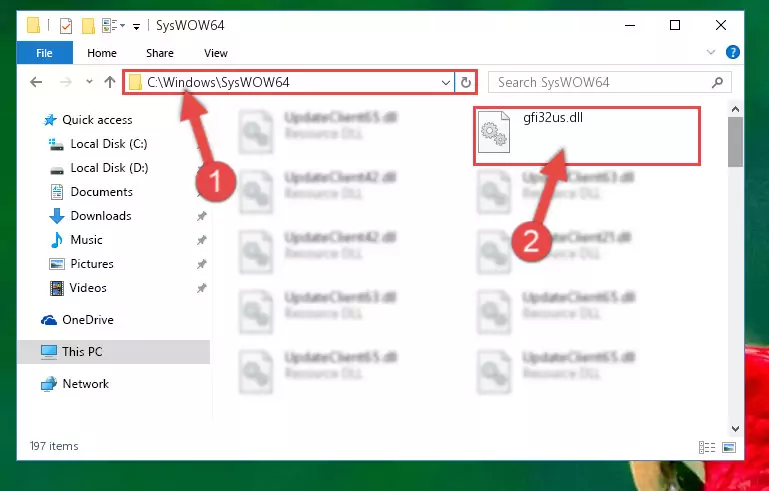Open Pictures folder in sidebar
The height and width of the screenshot is (491, 769).
tap(92, 264)
